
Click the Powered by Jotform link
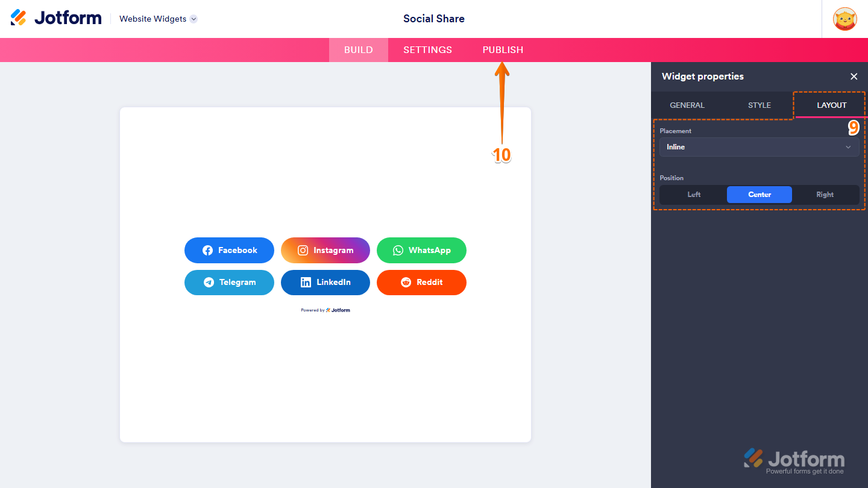[x=325, y=310]
